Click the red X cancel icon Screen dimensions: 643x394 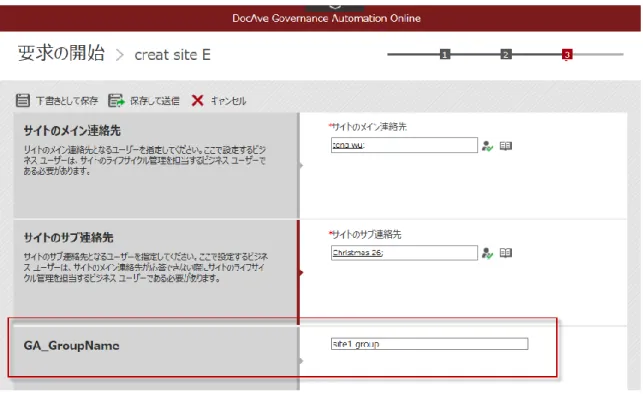click(x=197, y=100)
